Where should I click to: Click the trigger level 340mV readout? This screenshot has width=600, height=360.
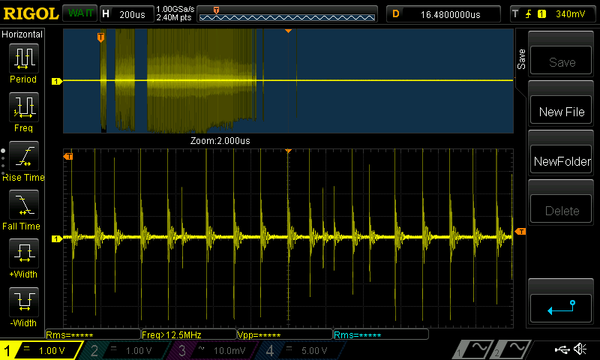tap(570, 14)
